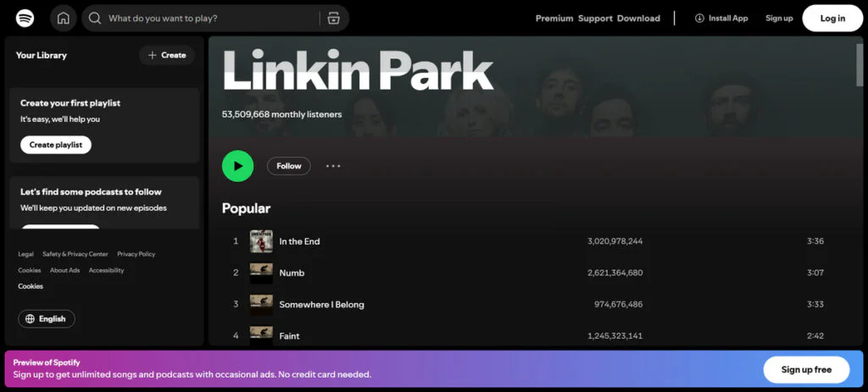Viewport: 868px width, 392px height.
Task: Open the Privacy Policy link
Action: (136, 254)
